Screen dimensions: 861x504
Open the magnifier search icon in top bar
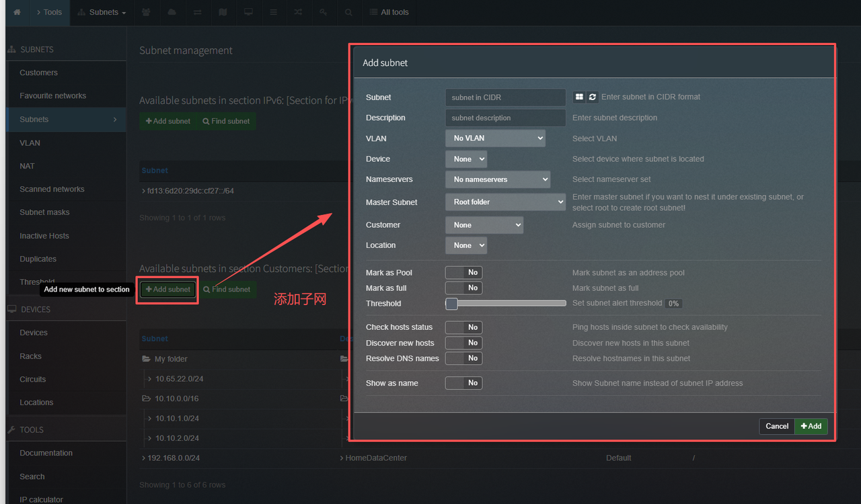pos(348,12)
